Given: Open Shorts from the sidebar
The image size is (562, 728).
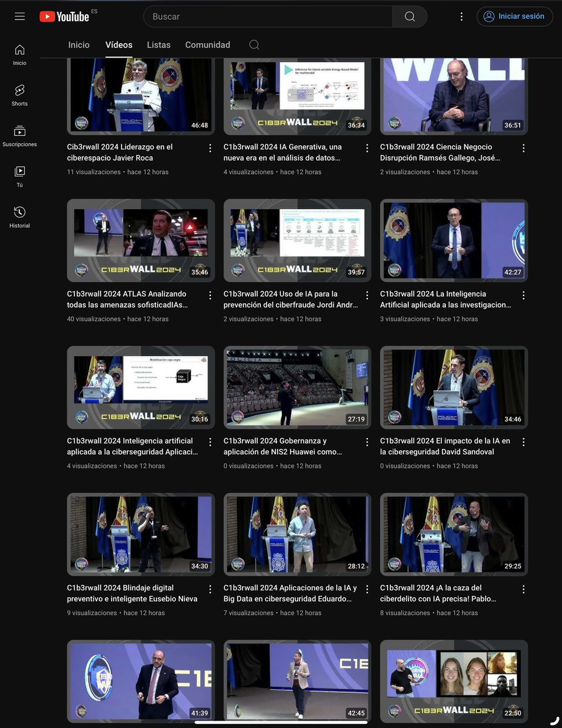Looking at the screenshot, I should coord(20,95).
